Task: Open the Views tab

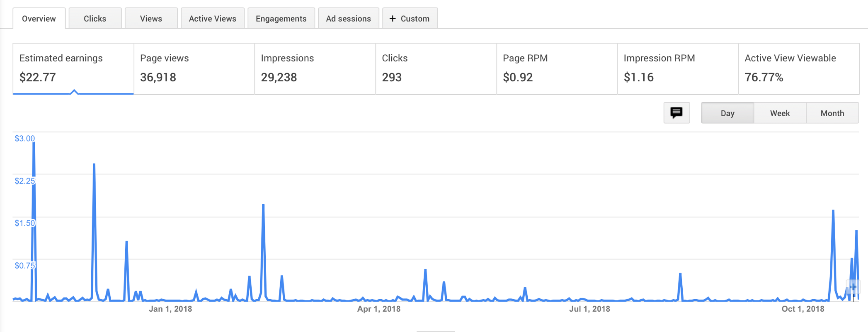Action: (151, 19)
